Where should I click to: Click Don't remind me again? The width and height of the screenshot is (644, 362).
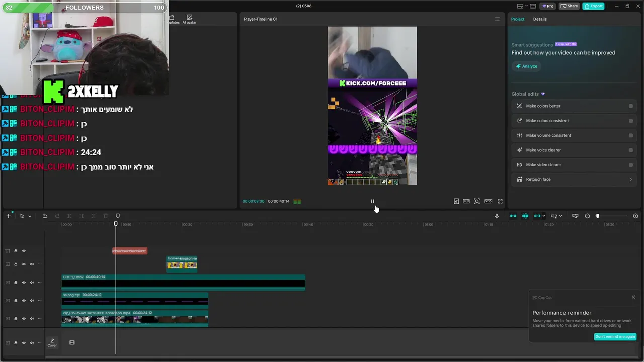pyautogui.click(x=615, y=337)
